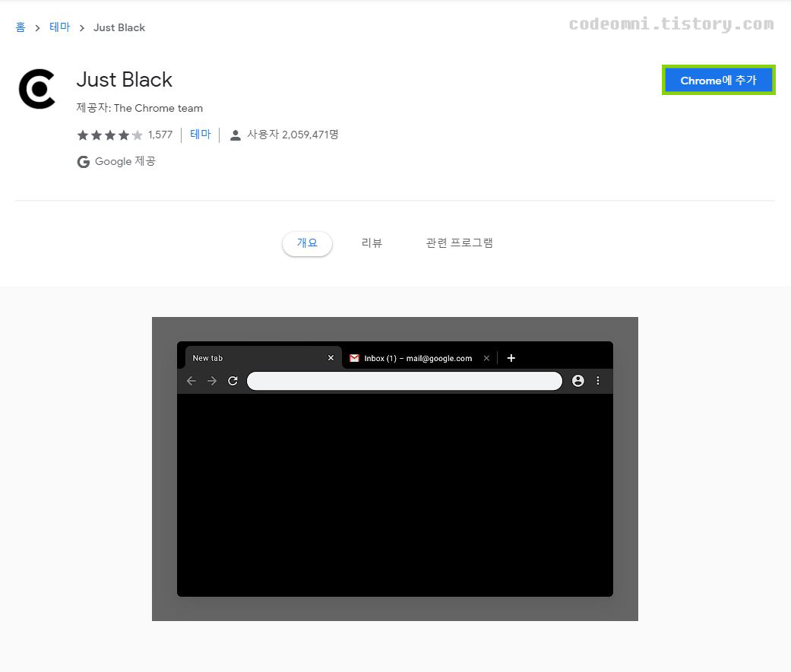The height and width of the screenshot is (672, 791).
Task: Click the new tab plus icon in preview
Action: [511, 358]
